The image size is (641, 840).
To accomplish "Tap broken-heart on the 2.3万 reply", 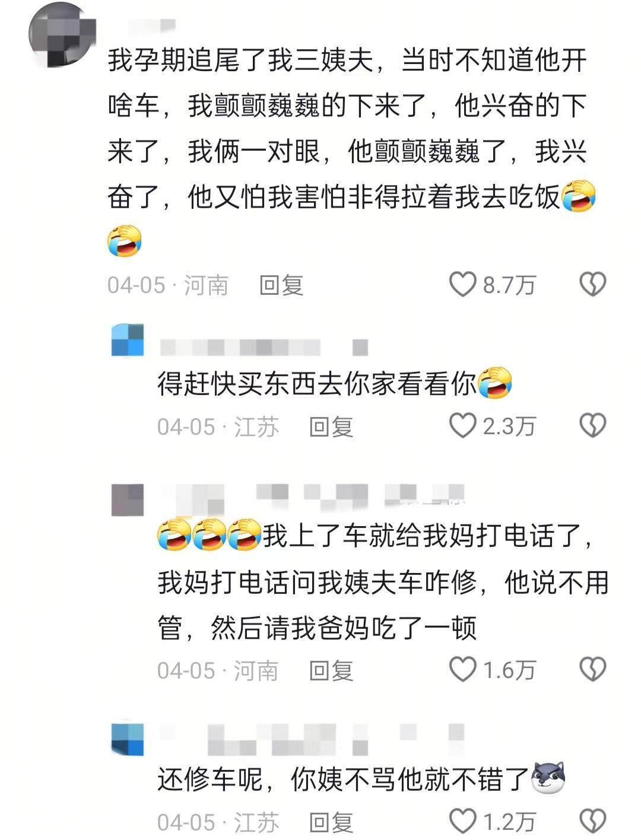I will [592, 425].
